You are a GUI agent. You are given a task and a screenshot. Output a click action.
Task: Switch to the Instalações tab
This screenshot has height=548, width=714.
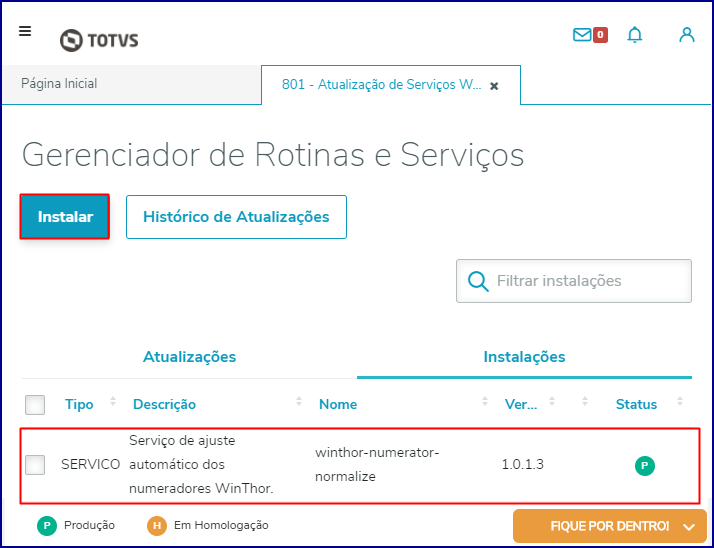[x=524, y=357]
